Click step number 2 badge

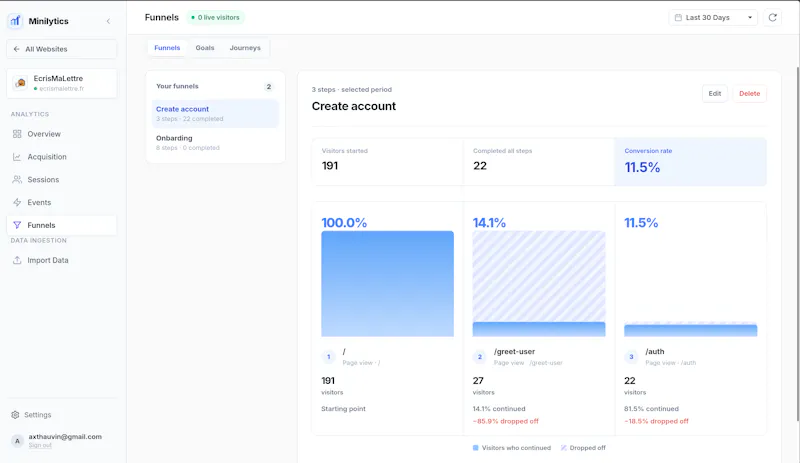point(480,357)
